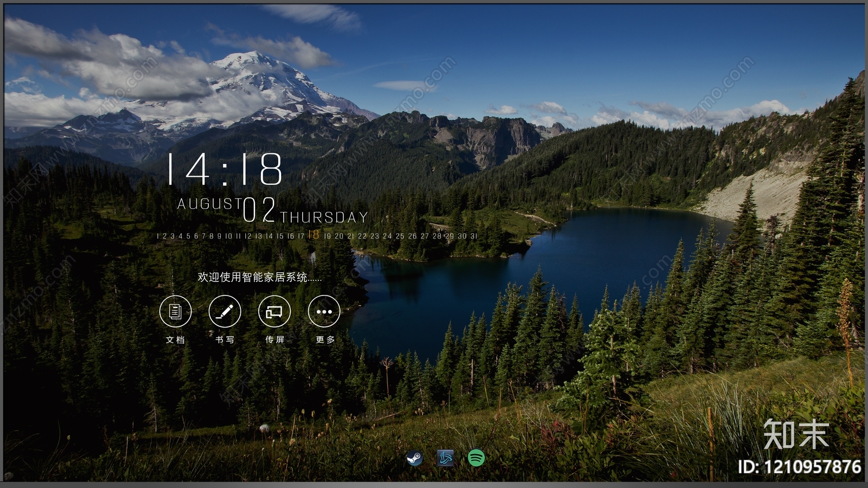Select day 25 in the calendar strip
Screen dimensions: 868x488
[400, 236]
